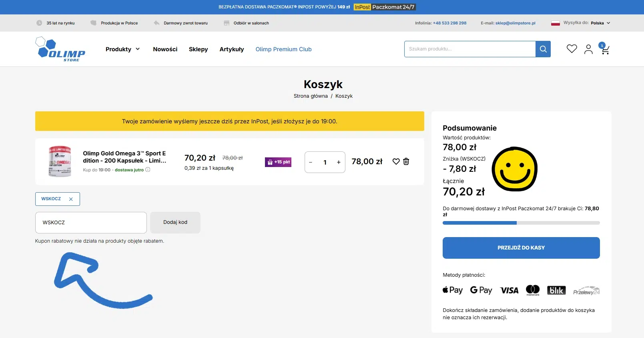The width and height of the screenshot is (644, 338).
Task: Click the free delivery progress bar
Action: 521,223
